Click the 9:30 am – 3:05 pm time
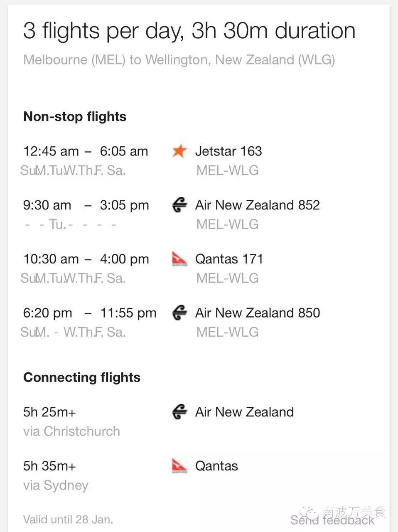Viewport: 398px width, 532px height. (86, 205)
